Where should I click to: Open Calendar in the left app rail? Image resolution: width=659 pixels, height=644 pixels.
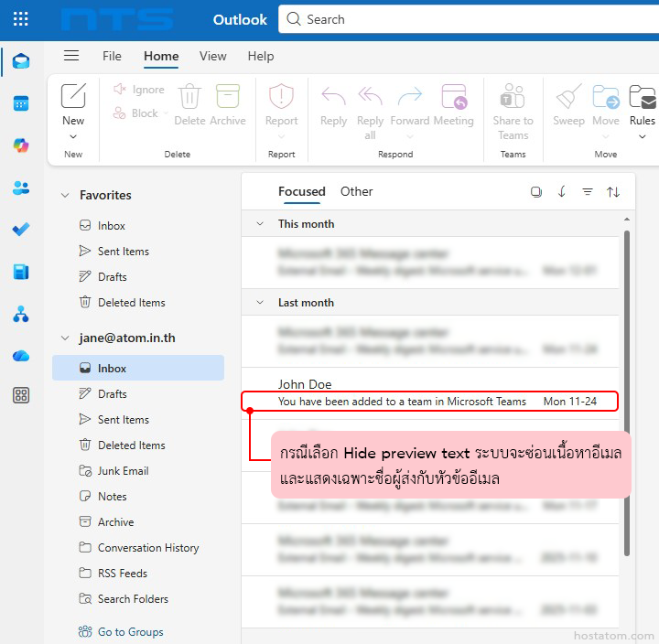point(20,103)
